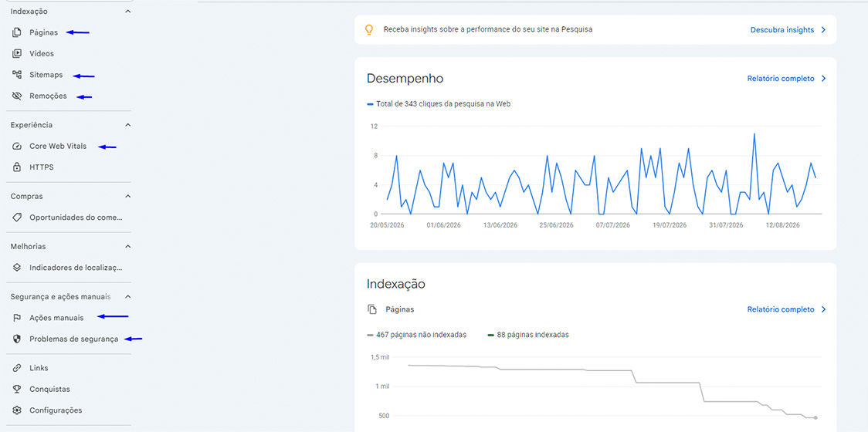The image size is (868, 432).
Task: Click the 20/05/2026 axis date label
Action: point(387,226)
